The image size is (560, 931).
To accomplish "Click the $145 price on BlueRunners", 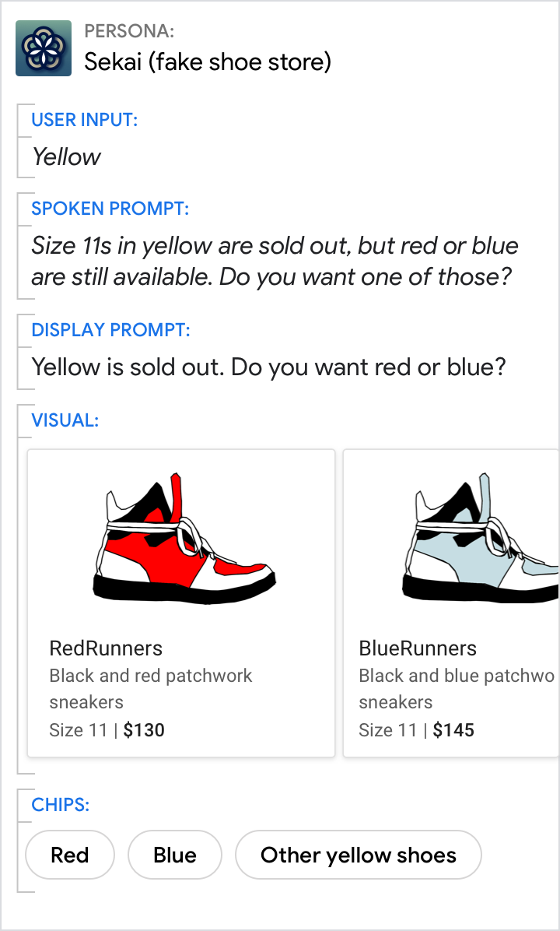I will [x=453, y=730].
